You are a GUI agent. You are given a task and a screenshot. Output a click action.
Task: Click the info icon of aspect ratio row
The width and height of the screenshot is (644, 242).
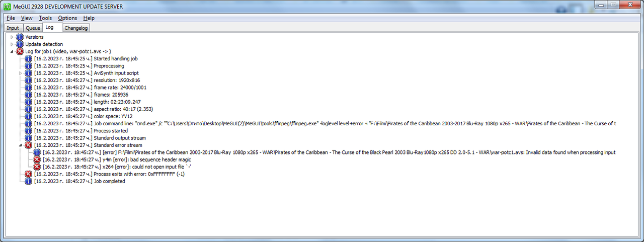click(29, 109)
